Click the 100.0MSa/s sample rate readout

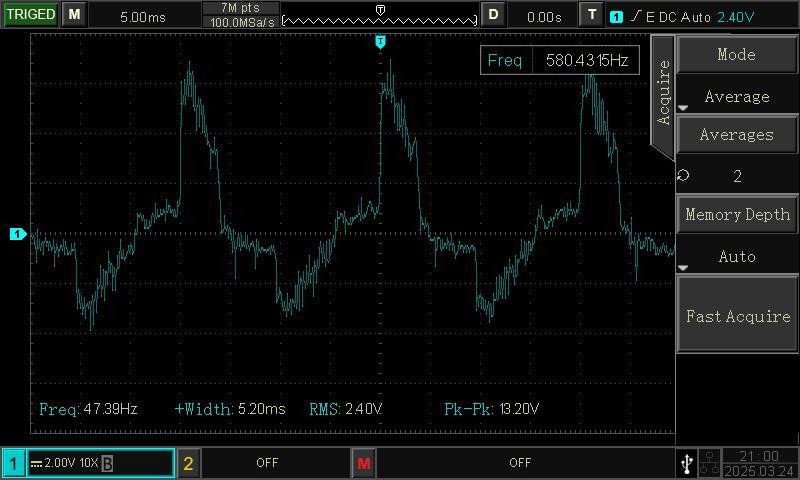(x=242, y=22)
